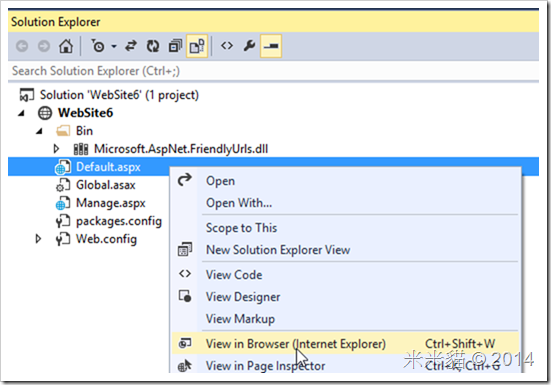
Task: Select the Web.config file
Action: coord(106,239)
